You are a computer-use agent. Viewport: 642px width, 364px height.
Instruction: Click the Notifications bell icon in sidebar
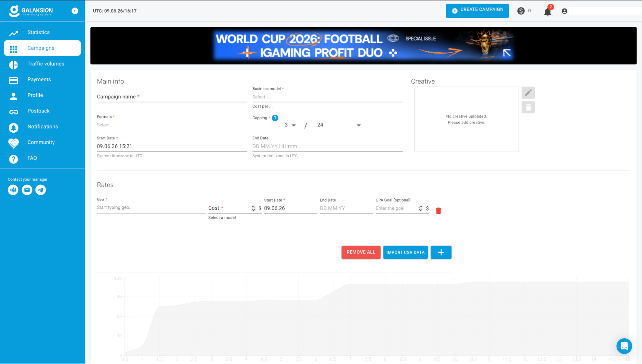click(x=13, y=127)
